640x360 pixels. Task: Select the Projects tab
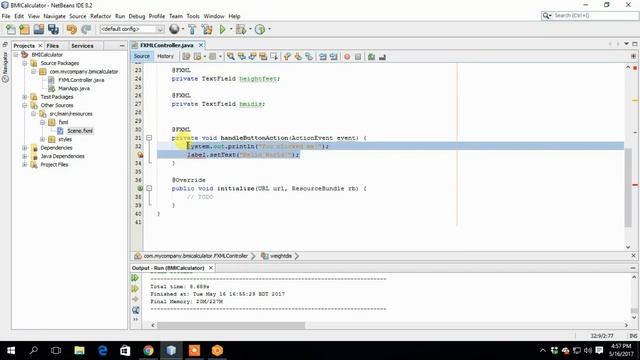[x=24, y=46]
